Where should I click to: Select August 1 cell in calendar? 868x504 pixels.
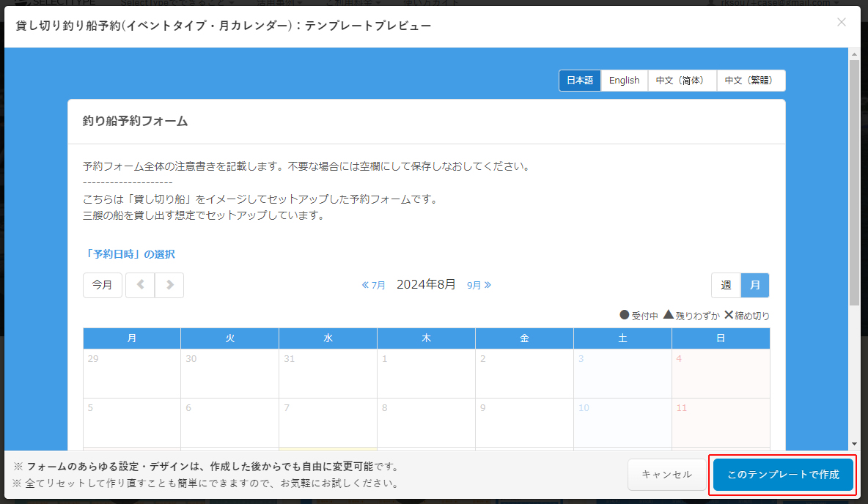click(426, 374)
